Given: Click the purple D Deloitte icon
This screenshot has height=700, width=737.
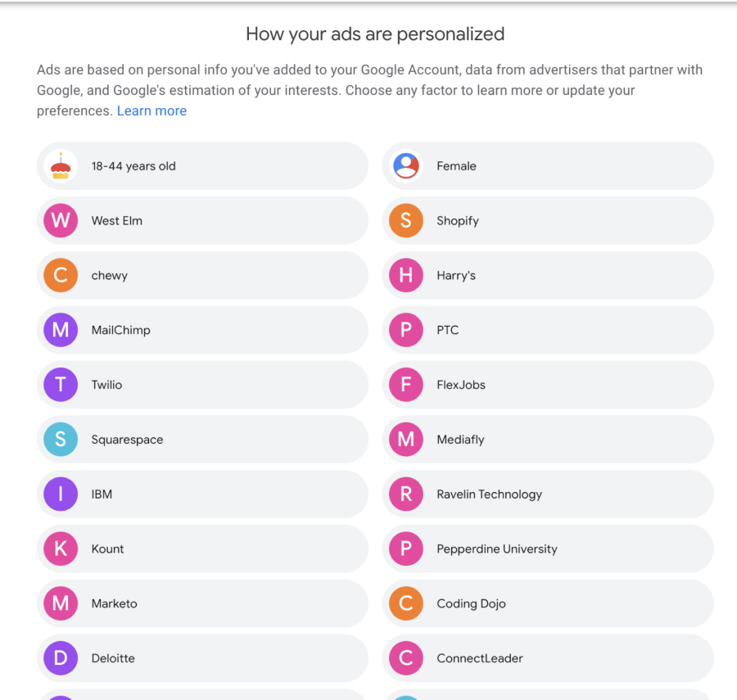Looking at the screenshot, I should point(61,658).
